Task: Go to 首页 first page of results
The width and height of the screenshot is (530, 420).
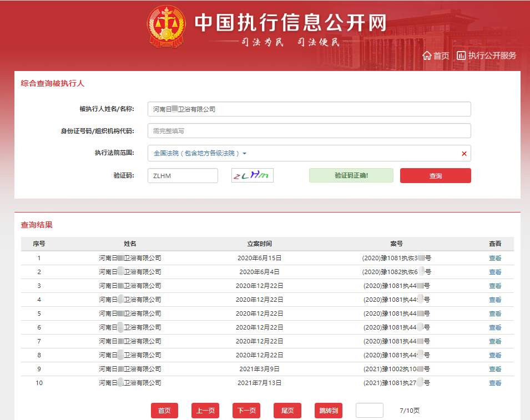Action: coord(164,410)
